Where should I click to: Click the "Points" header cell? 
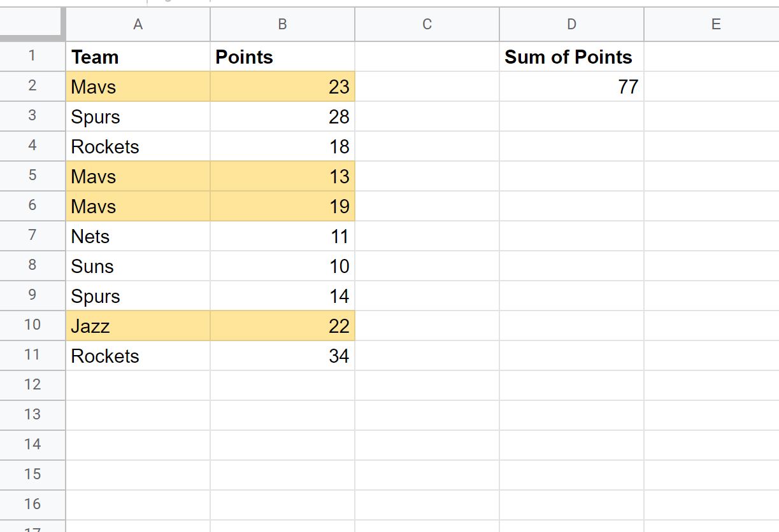point(282,57)
